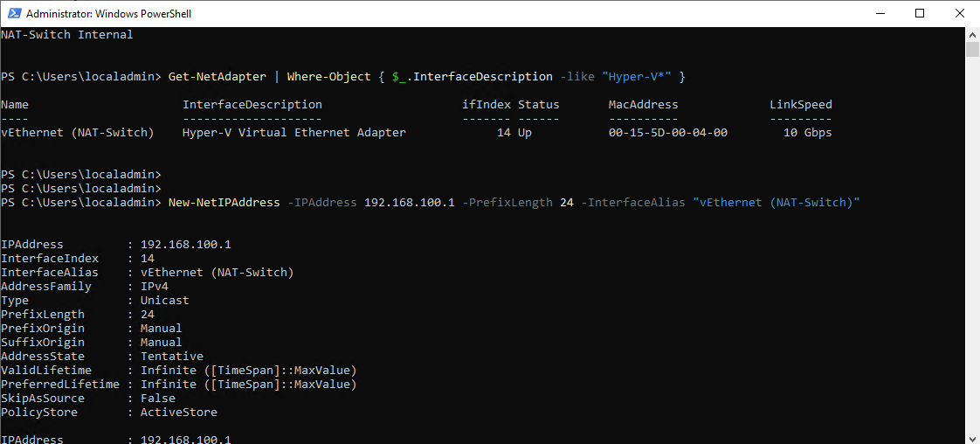Viewport: 980px width, 444px height.
Task: Click the InterfaceDescription column header
Action: (x=252, y=104)
